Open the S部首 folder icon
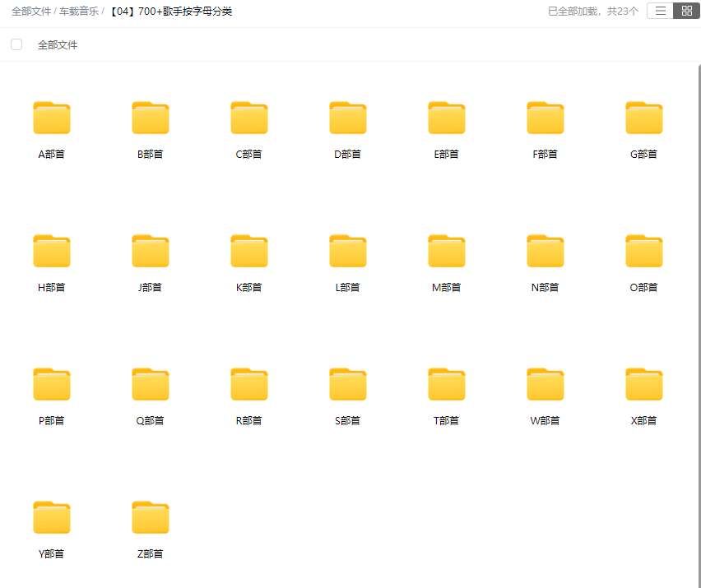 348,384
